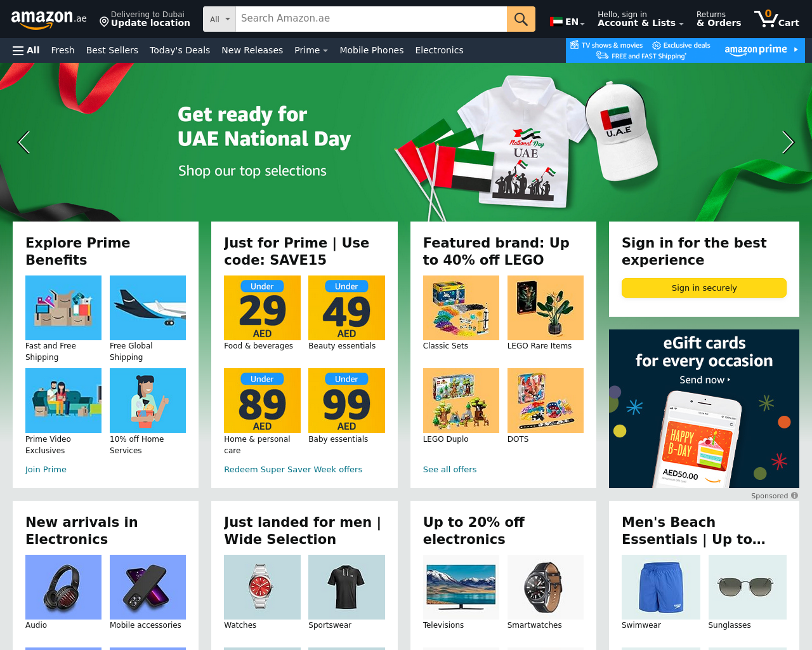Click the Sign in securely button

tap(704, 288)
